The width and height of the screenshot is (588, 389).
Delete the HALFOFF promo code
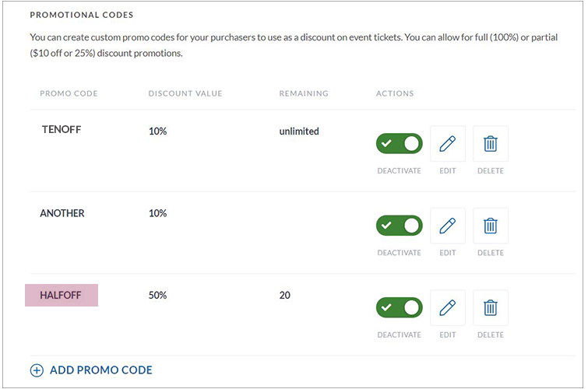tap(491, 307)
